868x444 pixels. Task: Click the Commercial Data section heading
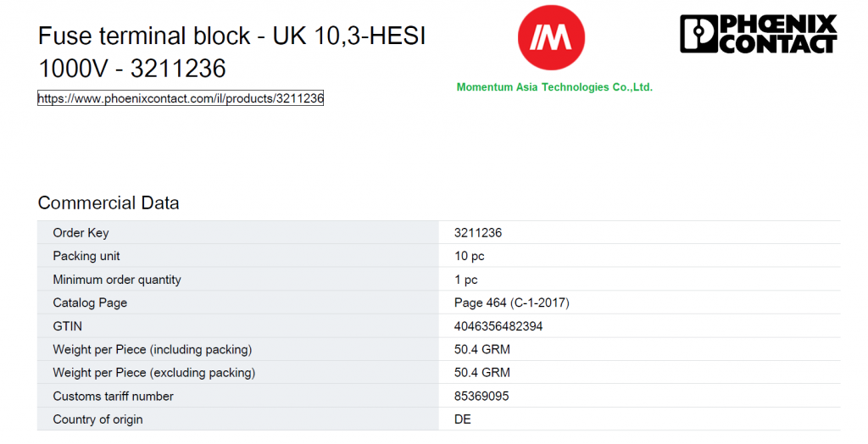108,203
